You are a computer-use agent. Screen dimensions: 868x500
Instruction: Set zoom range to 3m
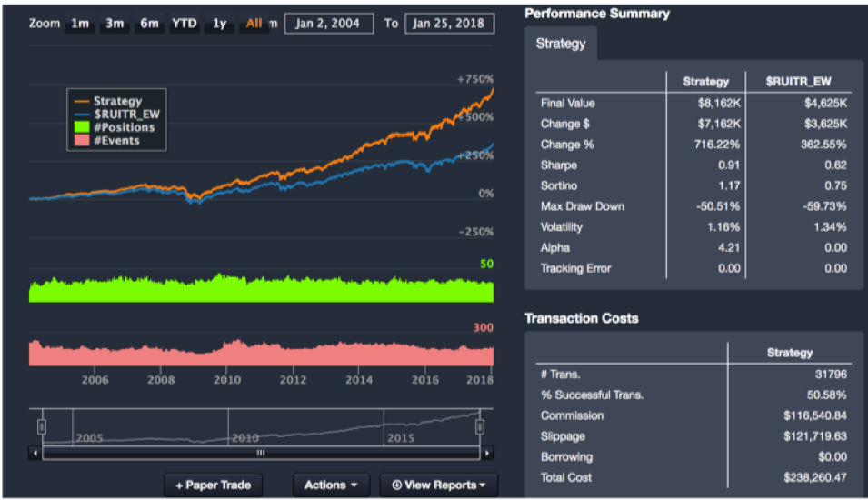click(115, 24)
